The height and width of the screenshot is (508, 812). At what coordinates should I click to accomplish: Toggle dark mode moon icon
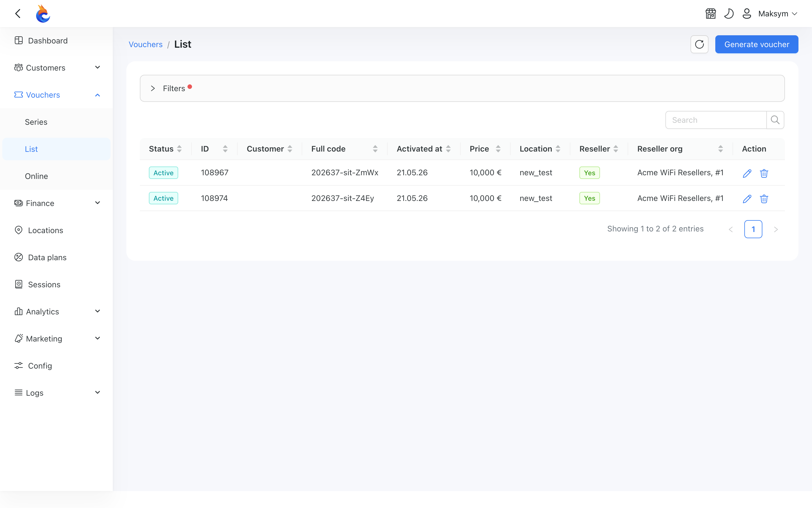pyautogui.click(x=729, y=14)
